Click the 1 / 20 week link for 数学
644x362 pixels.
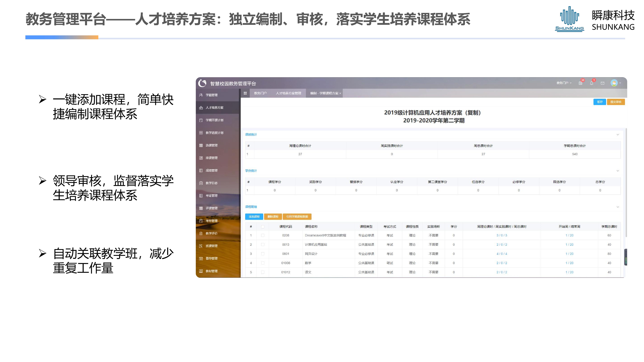coord(570,263)
